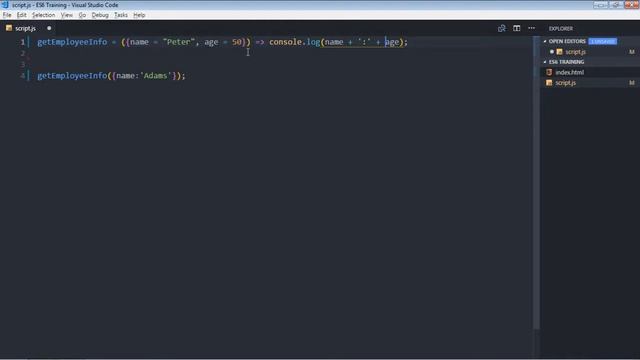Screen dimensions: 640x360
Task: Click the Explorer panel title
Action: (x=560, y=29)
